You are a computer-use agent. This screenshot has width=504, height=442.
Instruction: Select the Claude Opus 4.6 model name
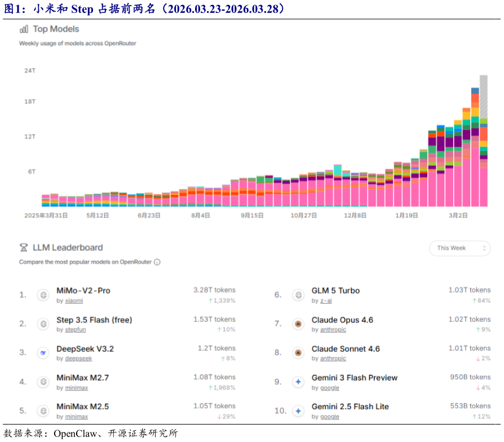pyautogui.click(x=342, y=320)
